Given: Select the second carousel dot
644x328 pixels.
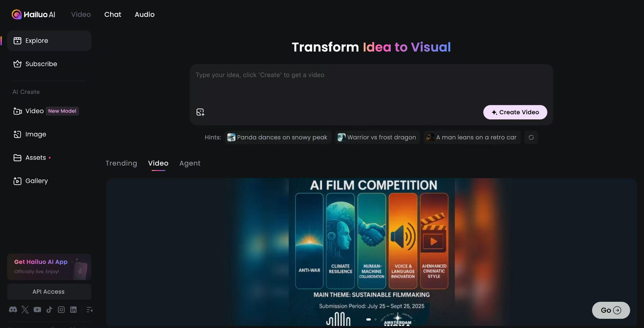Looking at the screenshot, I should (x=375, y=319).
